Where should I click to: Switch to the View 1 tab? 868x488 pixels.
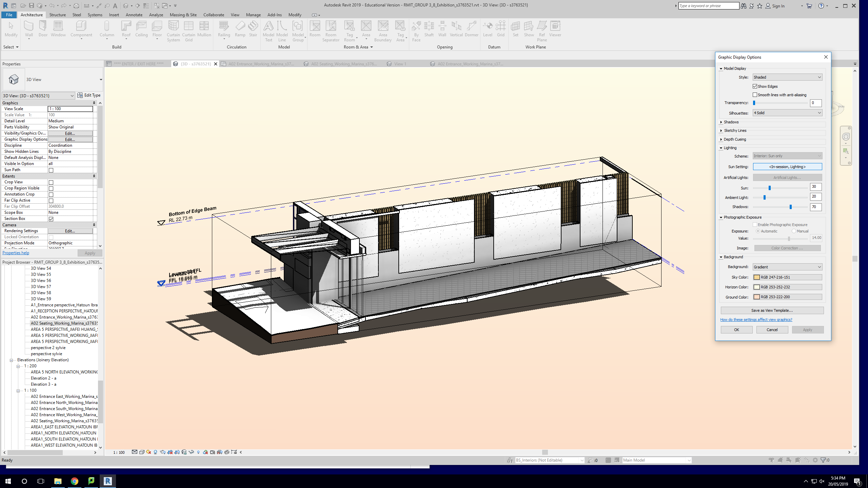(x=400, y=64)
